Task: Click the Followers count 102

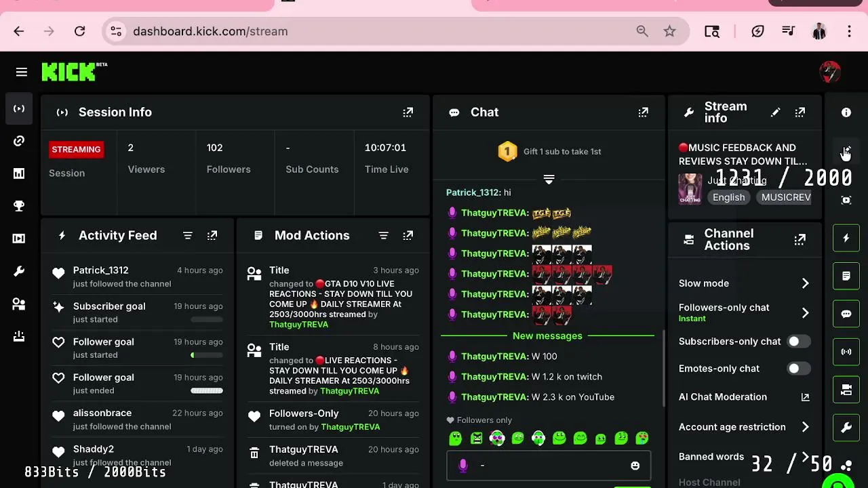Action: coord(214,148)
